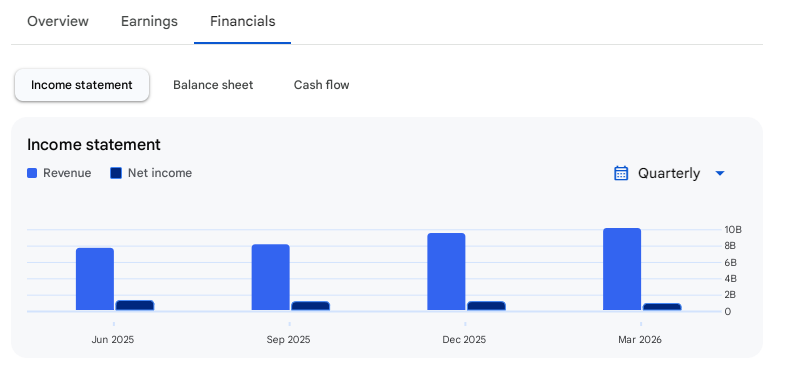Click the 10B y-axis value
Viewport: 785px width, 380px height.
[x=733, y=230]
